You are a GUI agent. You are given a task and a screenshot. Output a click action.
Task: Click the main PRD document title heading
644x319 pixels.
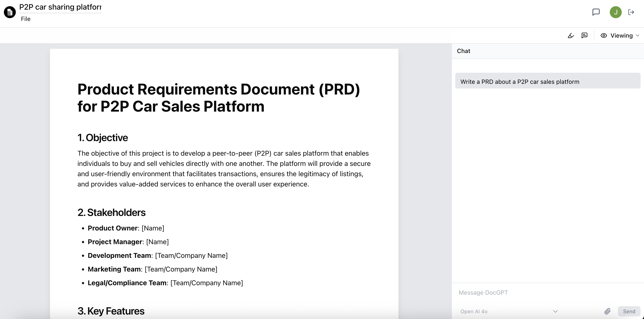point(218,98)
